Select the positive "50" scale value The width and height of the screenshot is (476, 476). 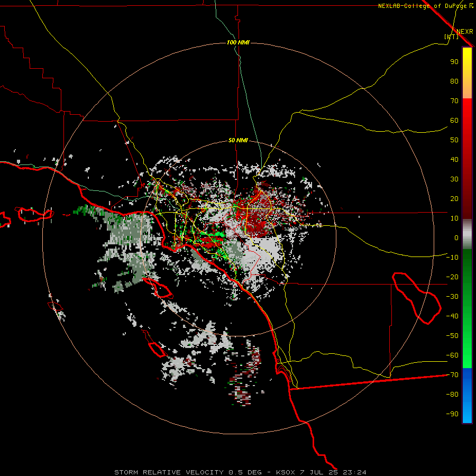[454, 140]
